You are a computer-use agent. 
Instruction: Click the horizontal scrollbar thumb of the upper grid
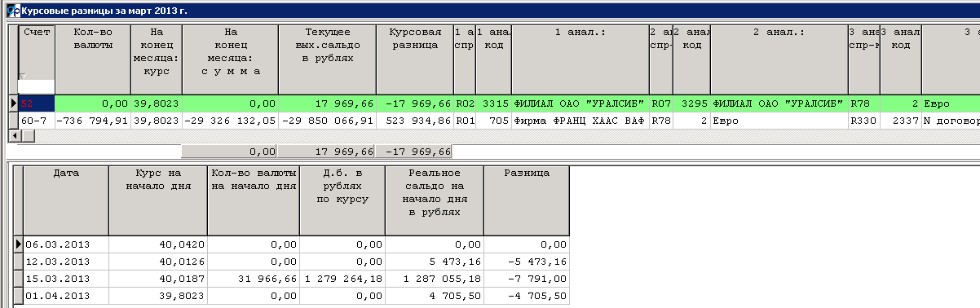click(x=26, y=134)
